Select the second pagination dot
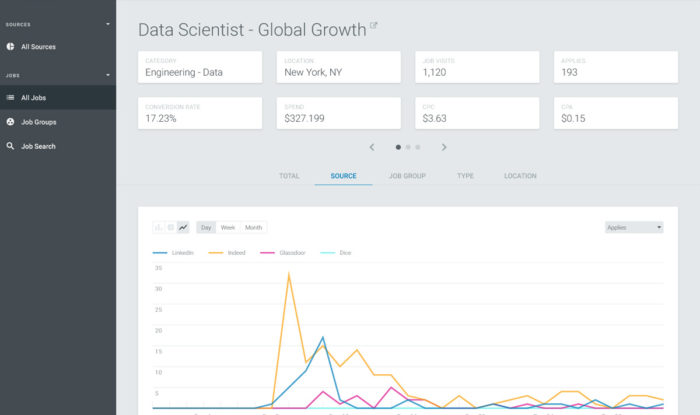The width and height of the screenshot is (700, 415). pyautogui.click(x=408, y=147)
